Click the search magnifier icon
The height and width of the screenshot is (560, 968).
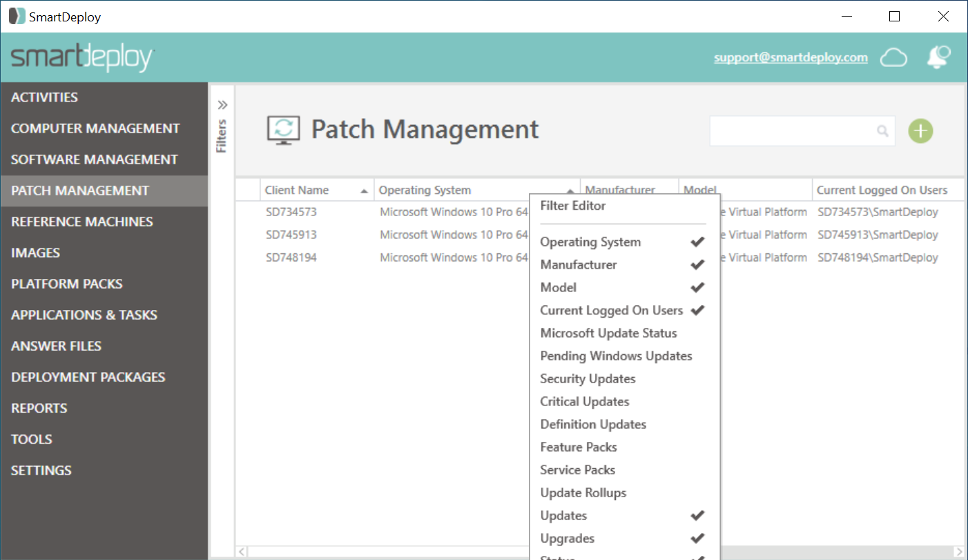(x=882, y=131)
